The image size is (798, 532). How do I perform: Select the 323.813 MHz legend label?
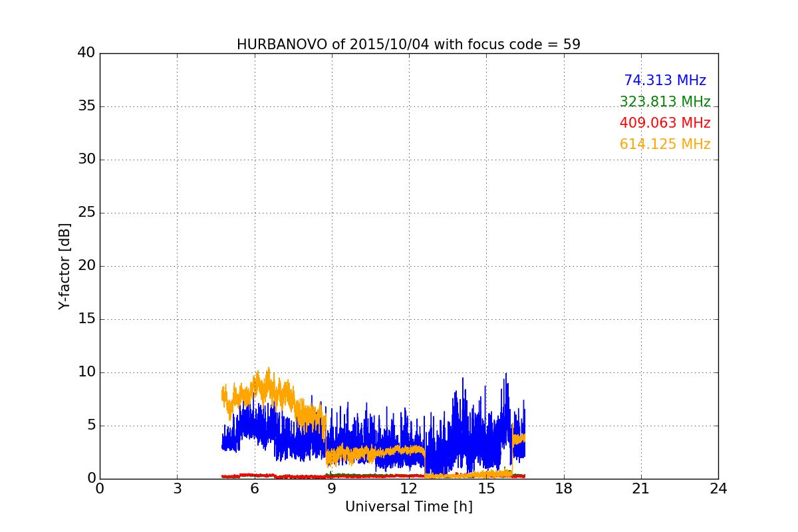[665, 102]
